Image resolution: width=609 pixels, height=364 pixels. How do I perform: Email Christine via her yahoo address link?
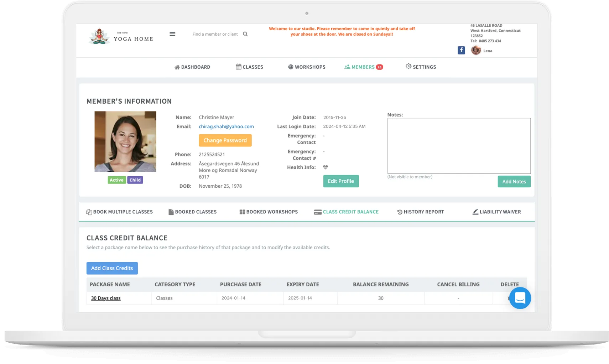pyautogui.click(x=226, y=126)
